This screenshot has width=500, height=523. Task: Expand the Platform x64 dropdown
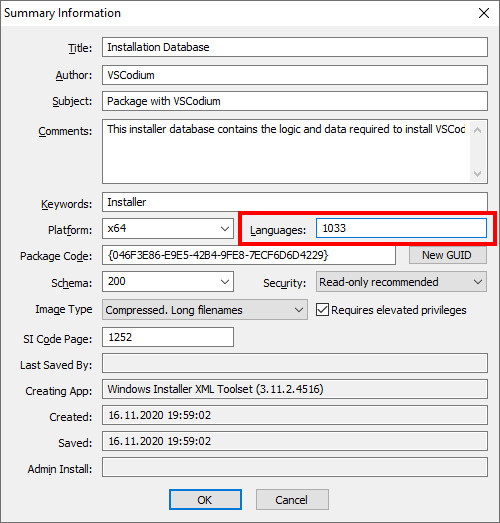(168, 228)
